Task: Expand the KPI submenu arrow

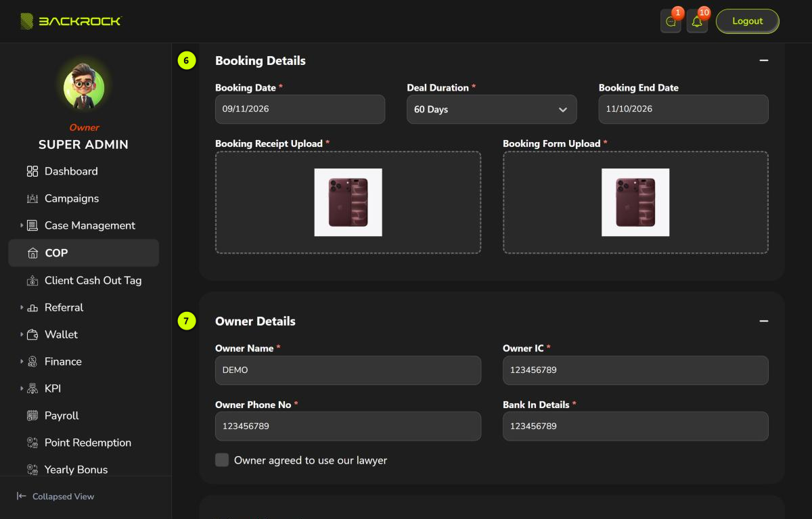Action: point(21,388)
